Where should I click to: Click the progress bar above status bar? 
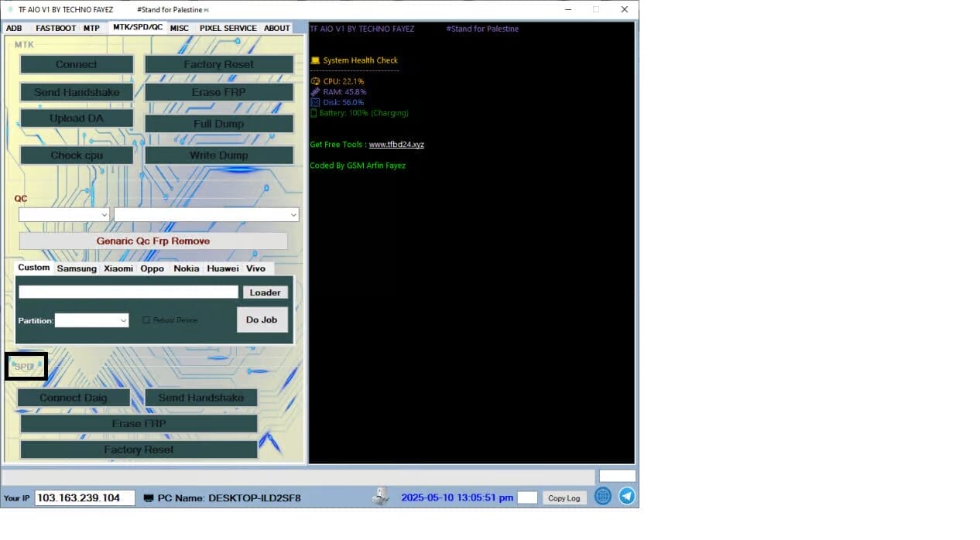click(299, 477)
